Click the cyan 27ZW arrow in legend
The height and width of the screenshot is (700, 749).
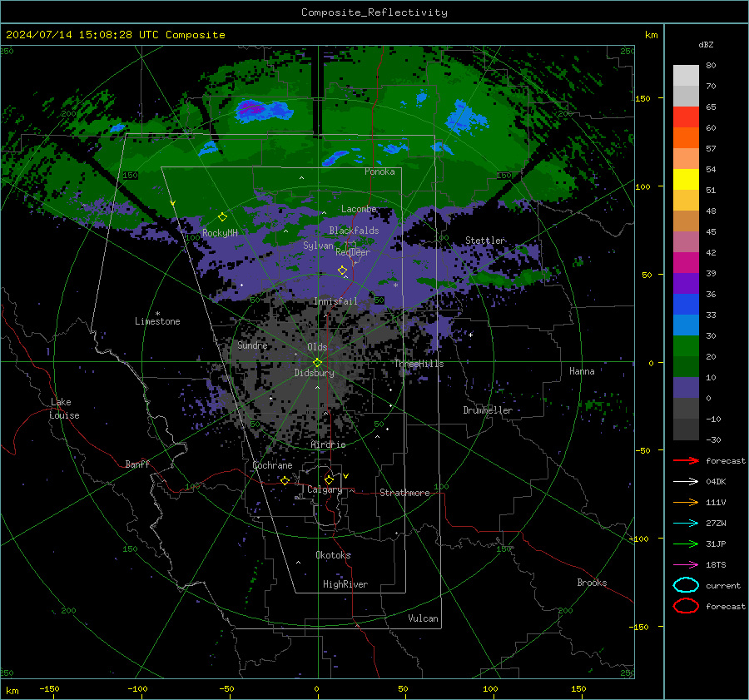coord(686,523)
